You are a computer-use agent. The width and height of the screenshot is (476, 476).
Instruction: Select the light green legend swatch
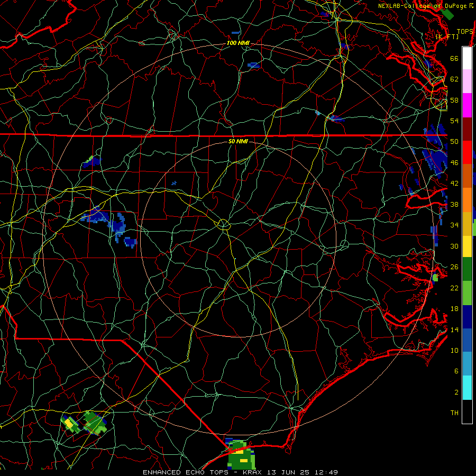(x=467, y=293)
